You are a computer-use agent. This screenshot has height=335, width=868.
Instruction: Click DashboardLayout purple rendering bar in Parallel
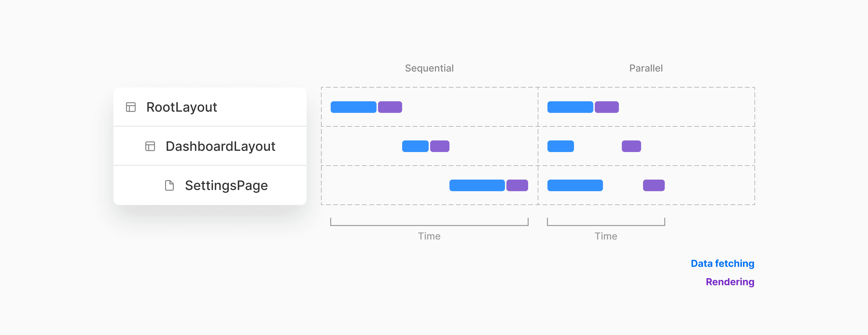(x=631, y=146)
